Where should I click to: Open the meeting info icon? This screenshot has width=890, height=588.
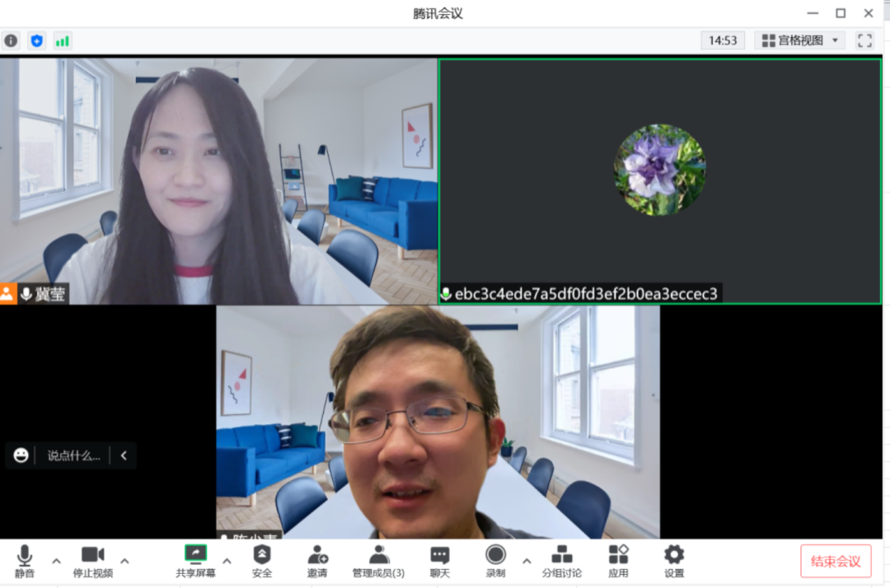click(x=11, y=40)
